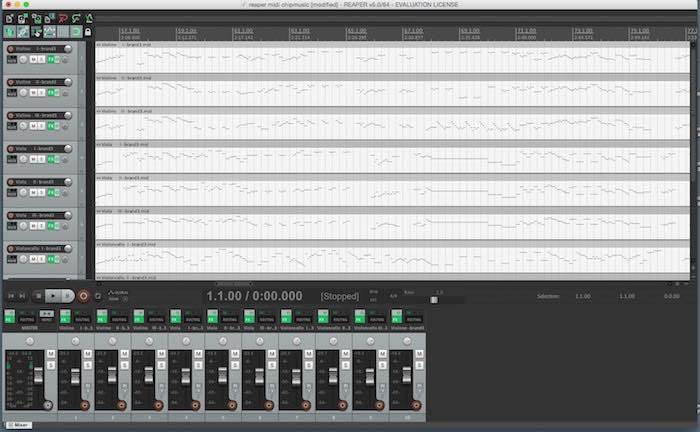The image size is (700, 432).
Task: Solo the Viola I track in the track panel
Action: pyautogui.click(x=42, y=159)
